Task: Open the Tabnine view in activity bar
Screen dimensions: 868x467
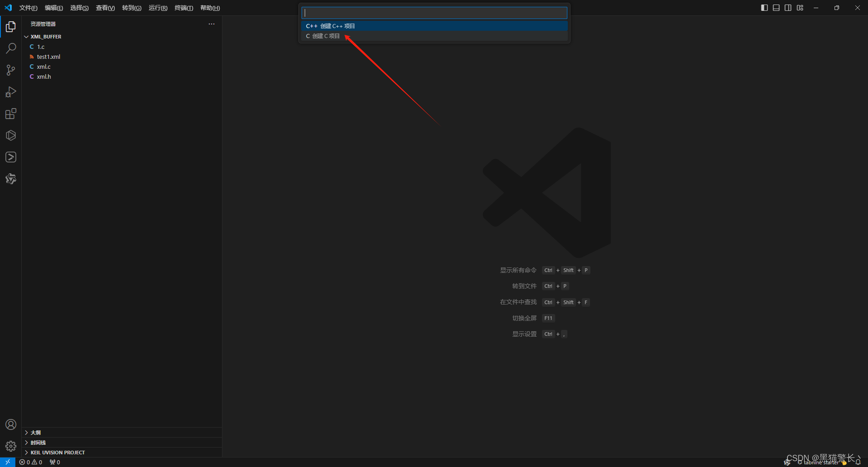Action: pos(11,179)
